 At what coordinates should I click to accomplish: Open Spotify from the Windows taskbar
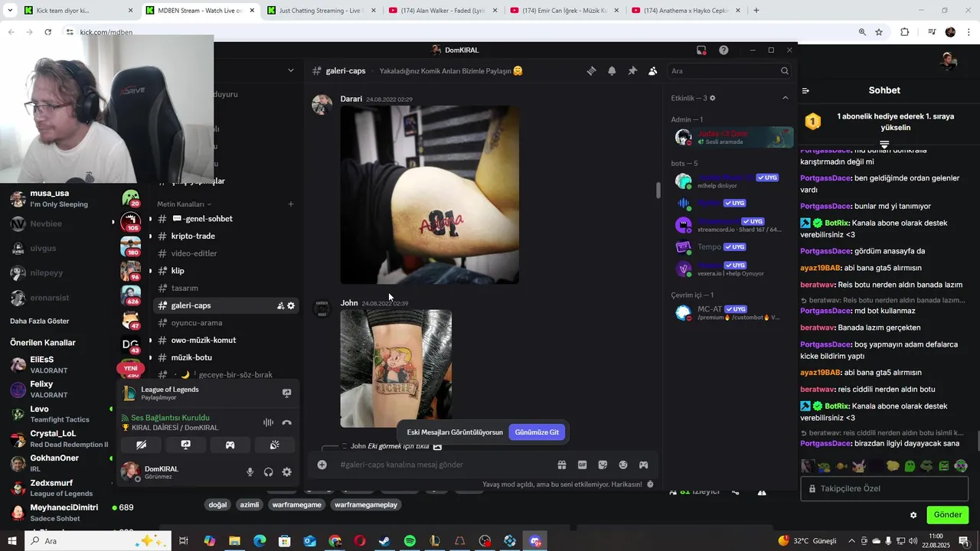coord(410,541)
